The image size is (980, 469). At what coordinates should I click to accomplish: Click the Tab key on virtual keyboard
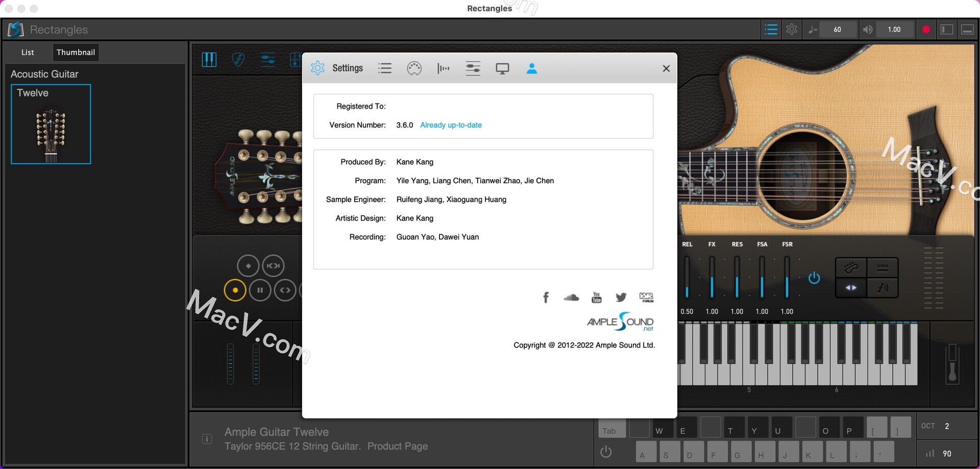tap(611, 427)
